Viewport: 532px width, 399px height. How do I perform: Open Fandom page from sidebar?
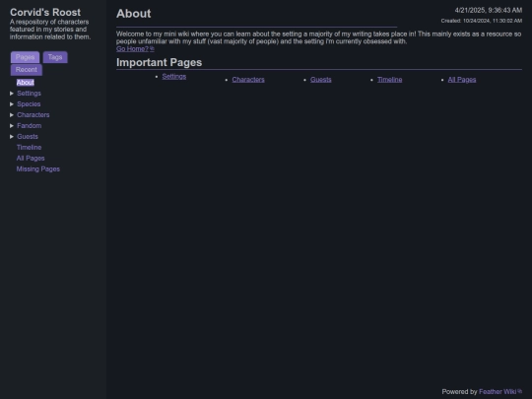point(30,126)
